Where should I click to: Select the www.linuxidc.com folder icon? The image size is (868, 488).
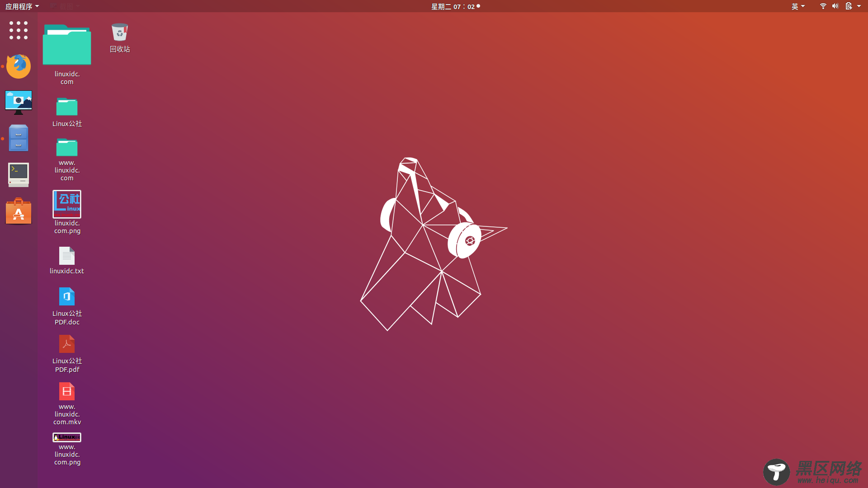[x=67, y=147]
